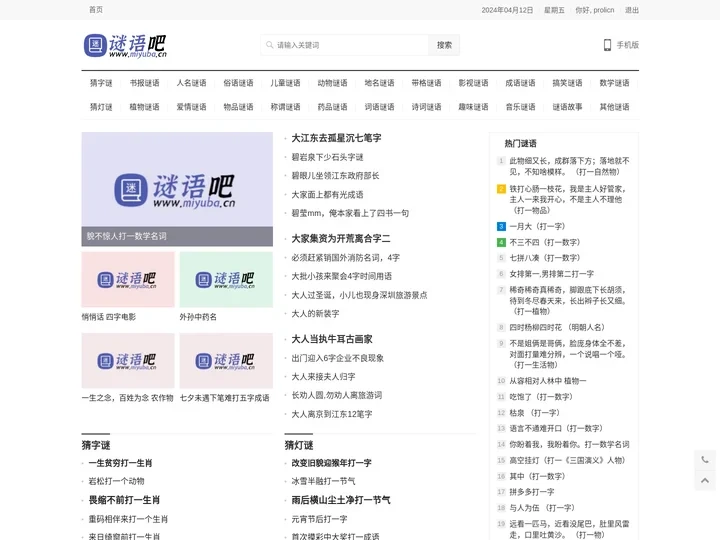The height and width of the screenshot is (540, 720).
Task: Select 猜灯谜 in navigation bar
Action: tap(101, 107)
